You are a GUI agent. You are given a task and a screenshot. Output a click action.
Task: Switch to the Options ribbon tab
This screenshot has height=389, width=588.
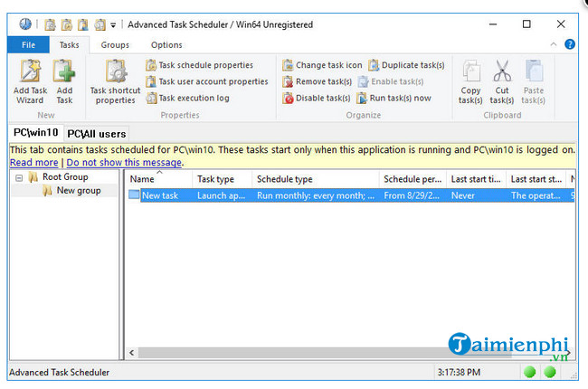tap(166, 45)
